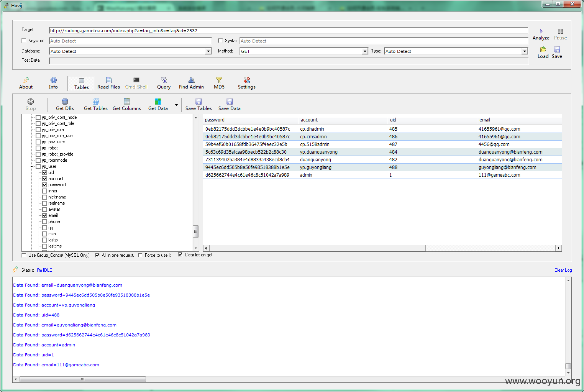Screen dimensions: 584x392
Task: Uncheck the password column checkbox
Action: [44, 185]
